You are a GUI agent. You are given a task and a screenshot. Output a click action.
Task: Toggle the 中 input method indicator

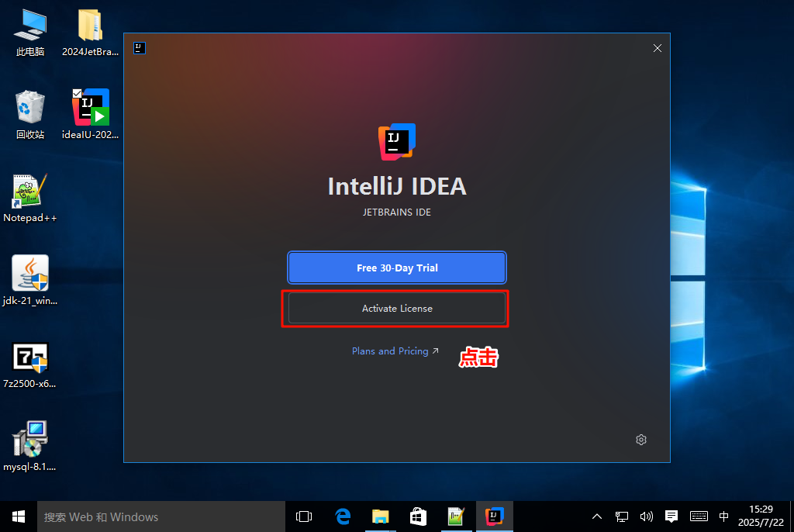(x=723, y=516)
